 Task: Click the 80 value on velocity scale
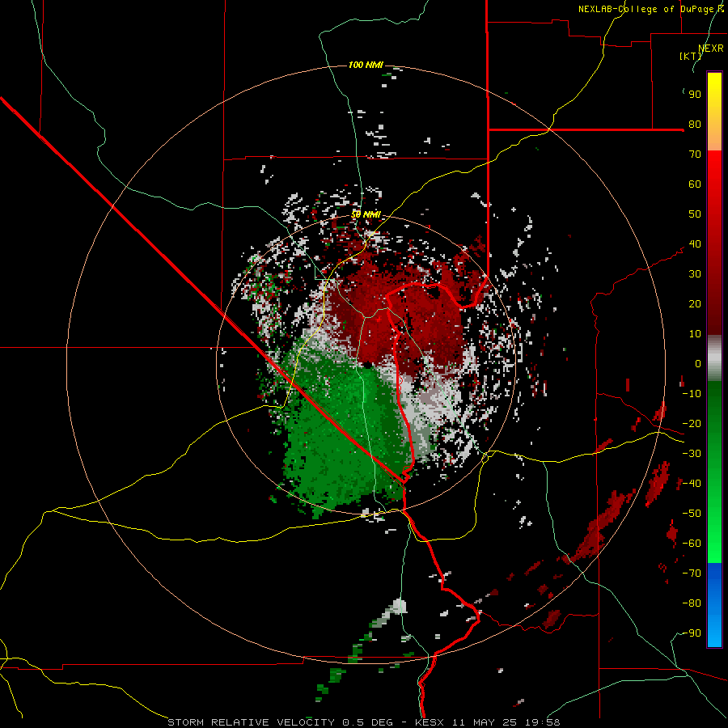pyautogui.click(x=695, y=124)
